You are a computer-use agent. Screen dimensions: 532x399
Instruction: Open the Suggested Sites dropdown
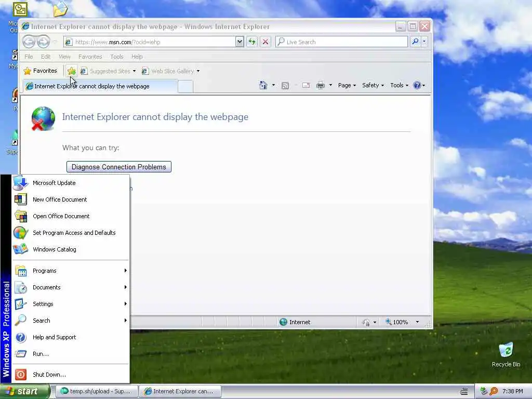[x=135, y=71]
